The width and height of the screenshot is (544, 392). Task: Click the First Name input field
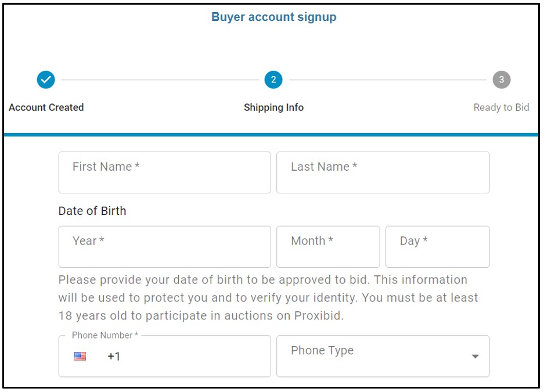point(164,172)
